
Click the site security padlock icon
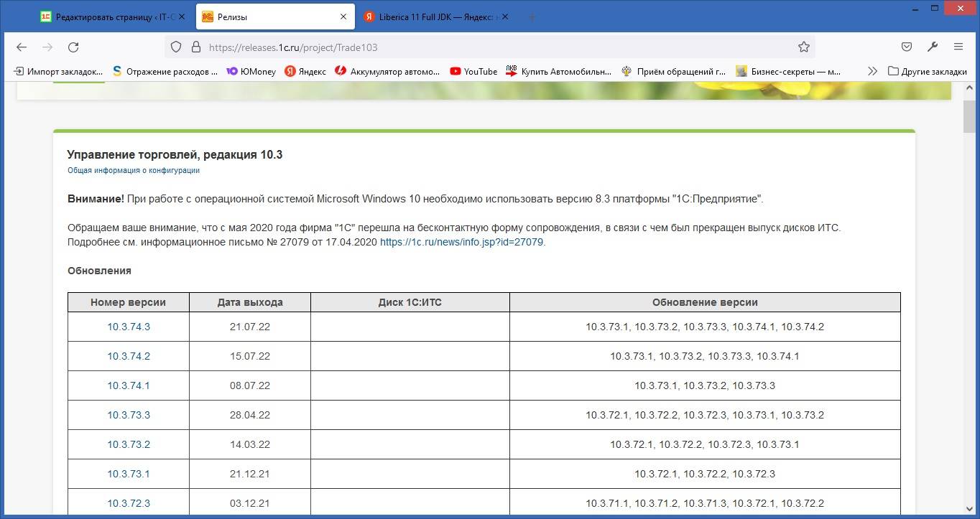[x=195, y=47]
